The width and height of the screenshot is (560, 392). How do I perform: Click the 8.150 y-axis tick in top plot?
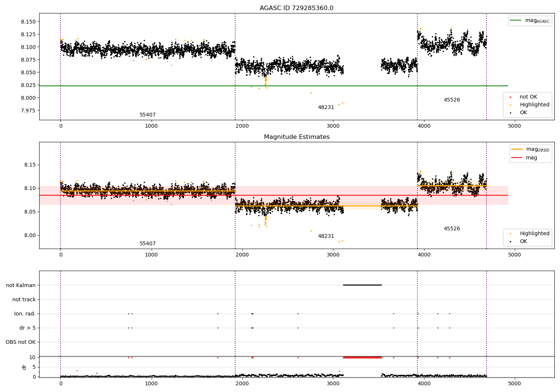[x=28, y=22]
